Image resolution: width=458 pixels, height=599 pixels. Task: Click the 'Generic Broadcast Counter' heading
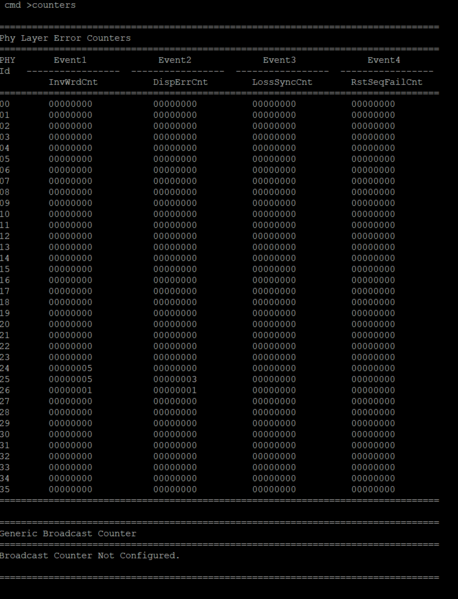click(68, 534)
